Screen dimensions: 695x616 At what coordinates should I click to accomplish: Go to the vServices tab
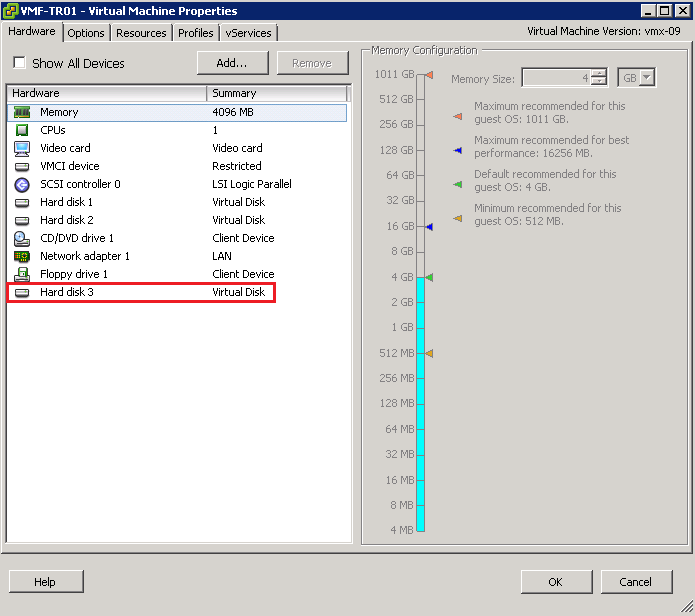pos(247,33)
